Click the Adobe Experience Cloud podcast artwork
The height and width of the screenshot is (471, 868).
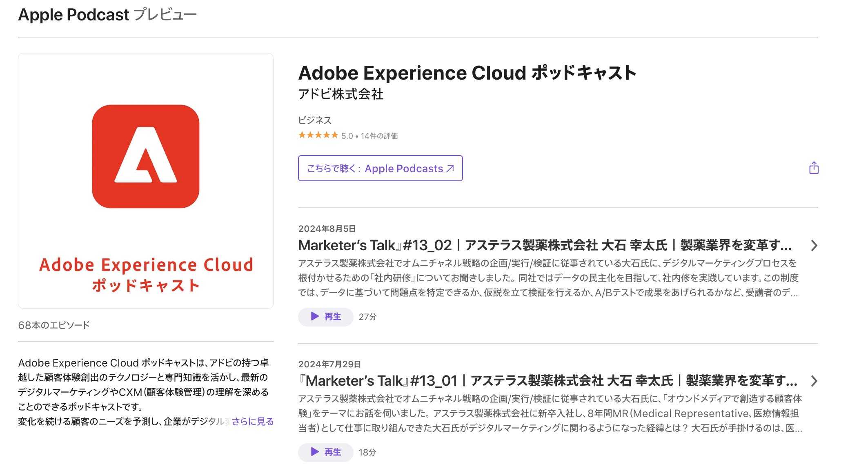pyautogui.click(x=146, y=181)
